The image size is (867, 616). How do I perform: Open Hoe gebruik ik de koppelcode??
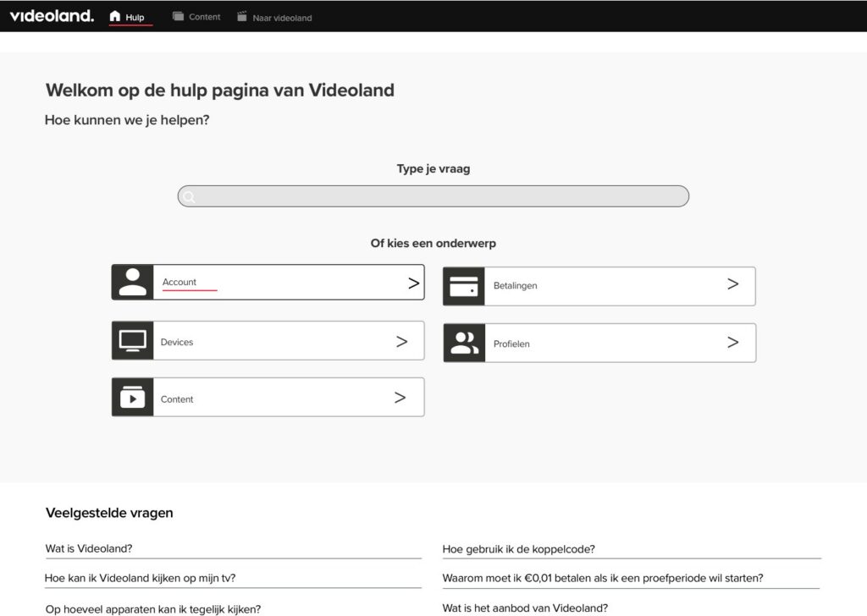tap(519, 549)
